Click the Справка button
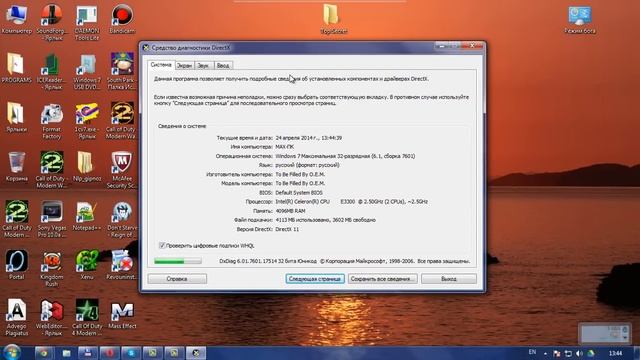640x360 pixels. coord(177,279)
